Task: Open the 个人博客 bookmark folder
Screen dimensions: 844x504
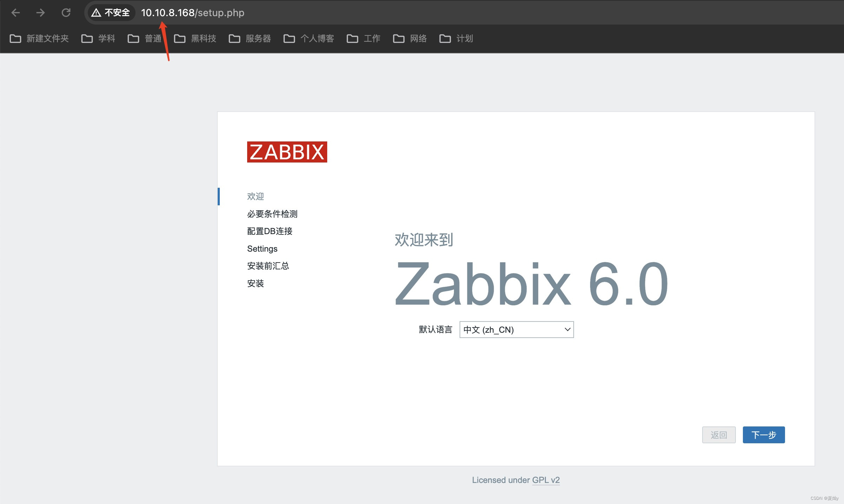Action: point(309,38)
